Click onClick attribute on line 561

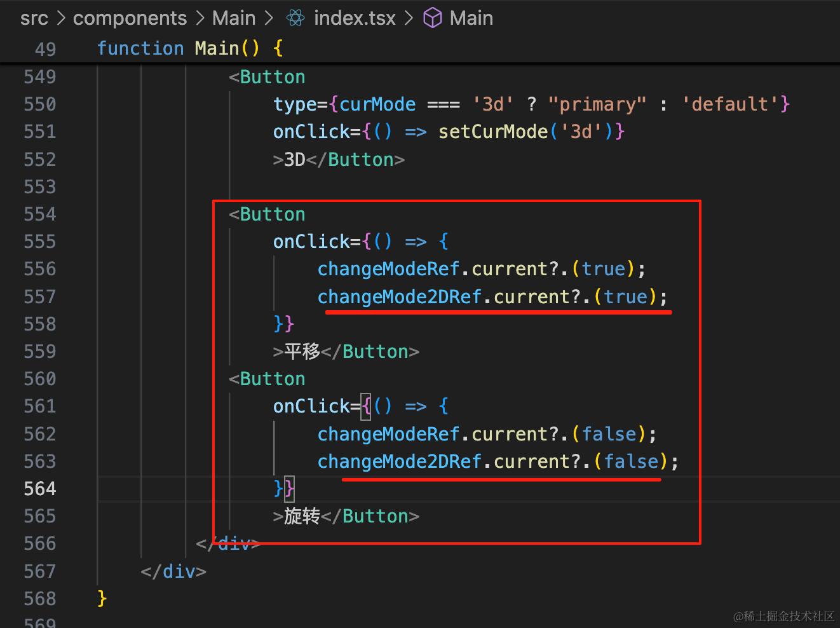311,406
